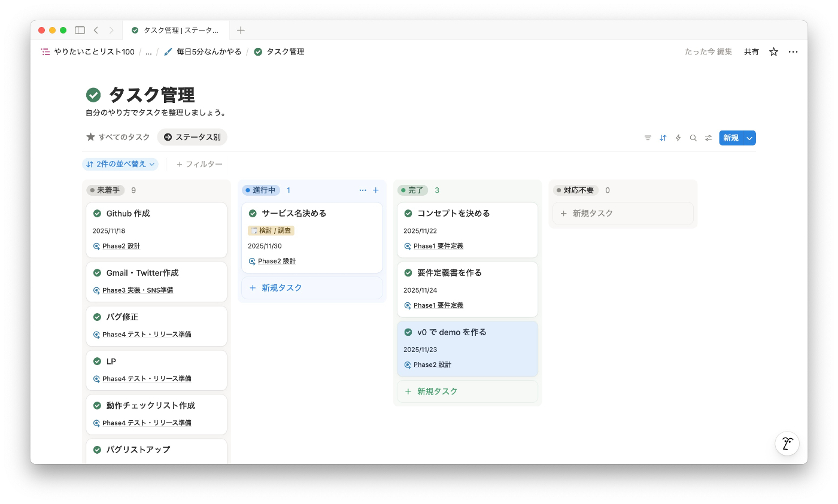The image size is (838, 504).
Task: Open view settings via the sliders icon
Action: (x=708, y=138)
